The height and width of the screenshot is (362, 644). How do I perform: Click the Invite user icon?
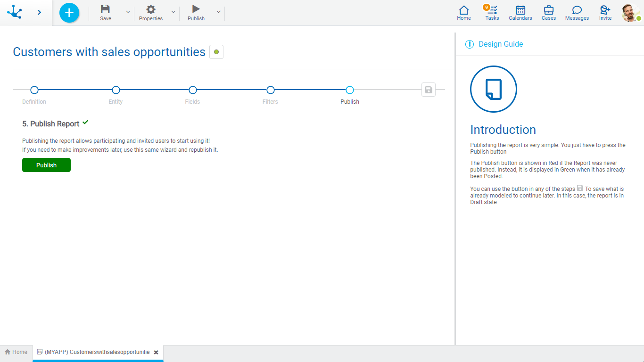pyautogui.click(x=605, y=13)
